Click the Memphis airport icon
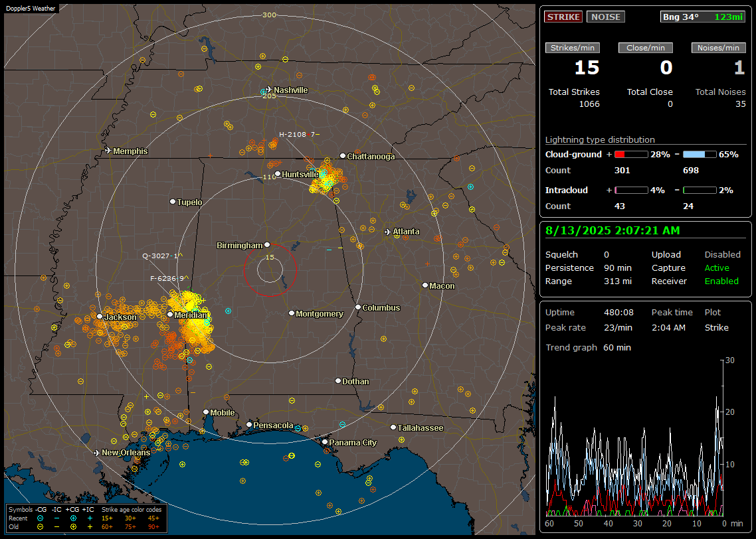The width and height of the screenshot is (756, 539). click(108, 151)
